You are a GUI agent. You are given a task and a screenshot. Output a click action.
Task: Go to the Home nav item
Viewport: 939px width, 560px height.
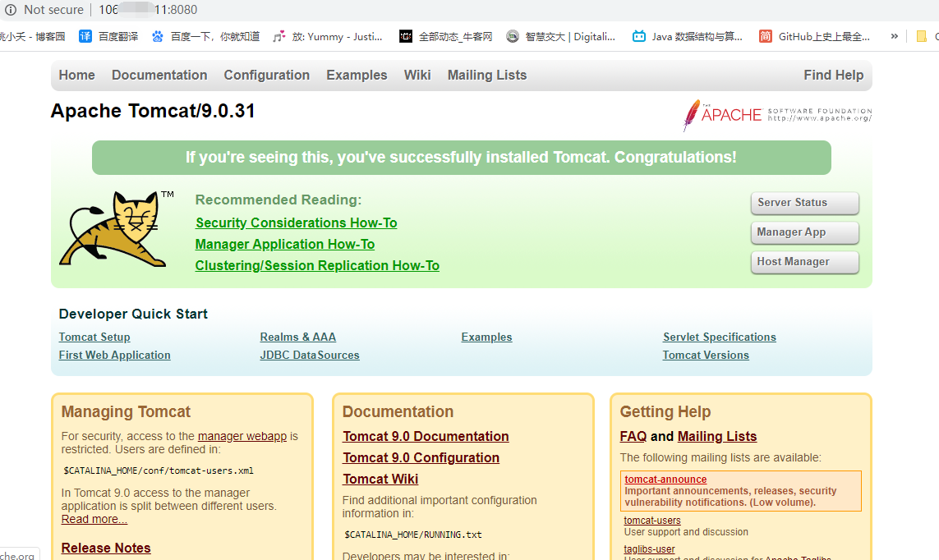76,75
